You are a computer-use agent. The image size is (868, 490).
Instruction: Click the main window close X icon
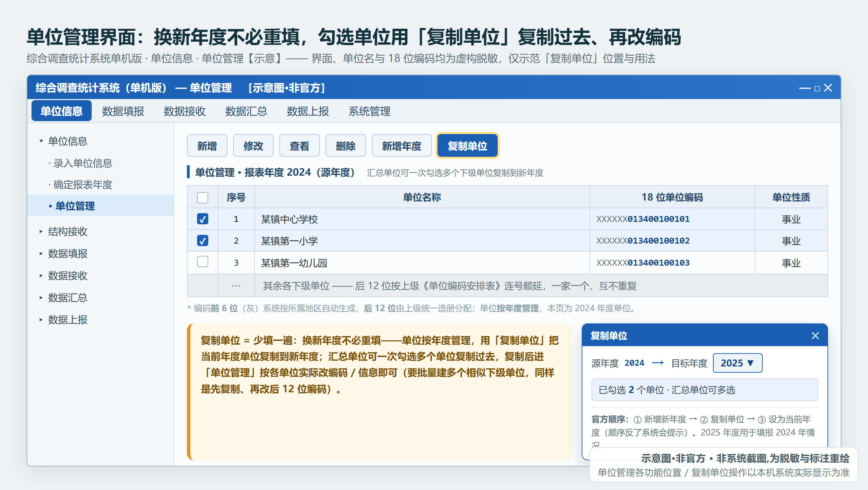pyautogui.click(x=828, y=88)
